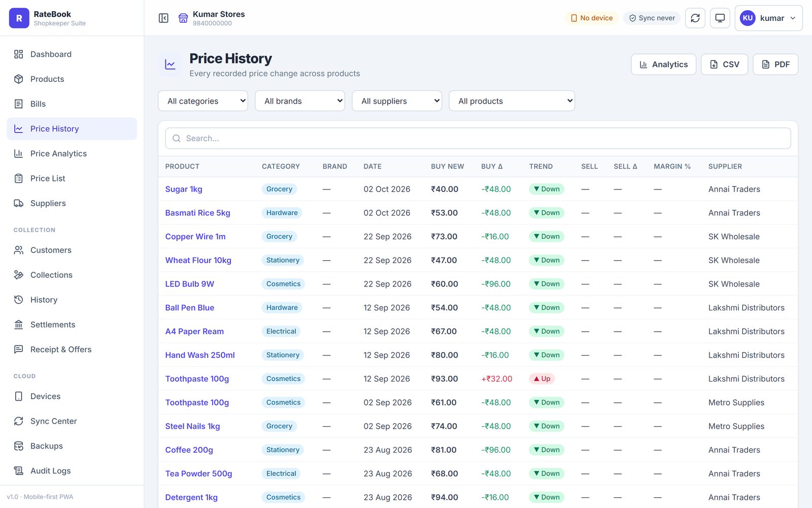Open Receipt & Offers page
812x508 pixels.
click(72, 350)
